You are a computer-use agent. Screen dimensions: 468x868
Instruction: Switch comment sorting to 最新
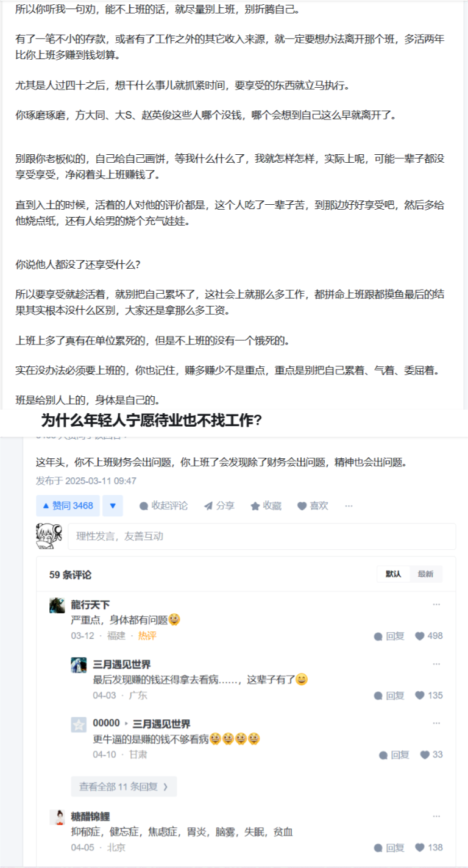coord(425,574)
